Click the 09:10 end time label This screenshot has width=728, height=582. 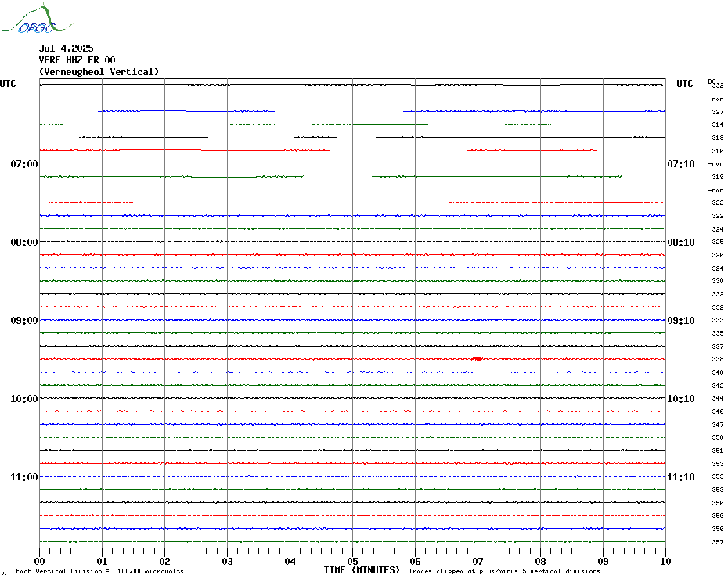pyautogui.click(x=681, y=321)
